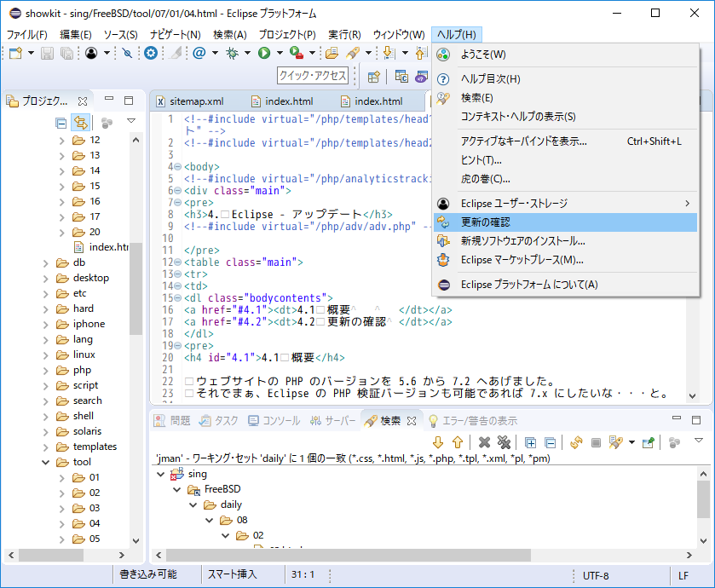Collapse FreeBSD node in search results
Screen dimensions: 715x588
coord(177,489)
